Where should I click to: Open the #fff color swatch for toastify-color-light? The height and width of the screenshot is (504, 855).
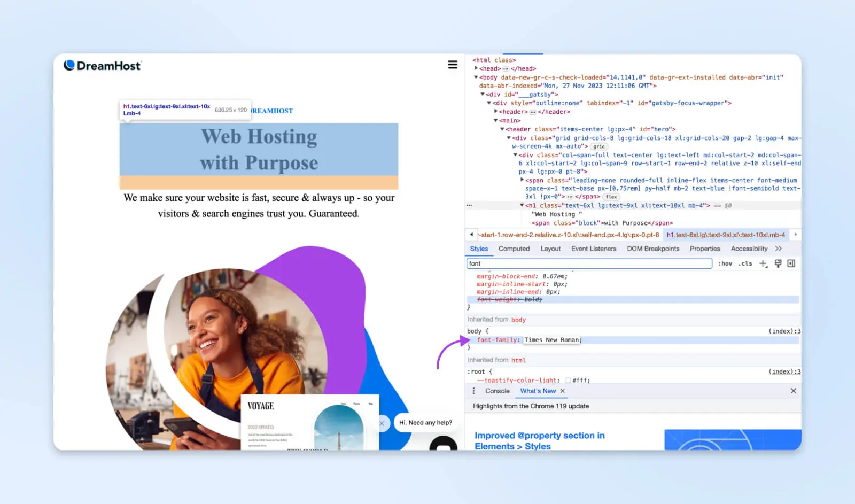tap(568, 381)
